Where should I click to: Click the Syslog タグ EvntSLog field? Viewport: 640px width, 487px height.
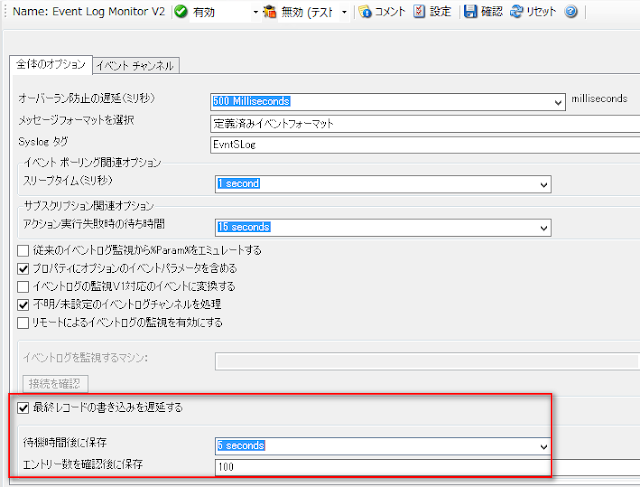(425, 145)
